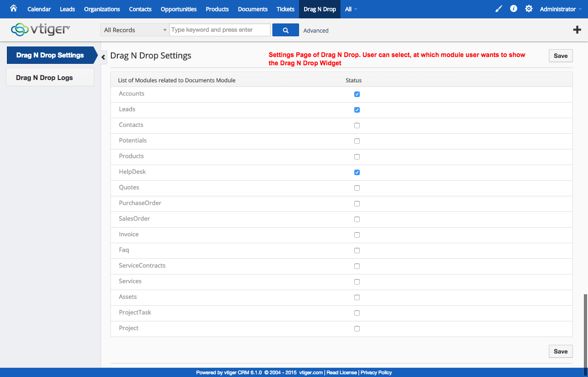Check the Invoice status checkbox
The image size is (588, 377).
[x=357, y=235]
